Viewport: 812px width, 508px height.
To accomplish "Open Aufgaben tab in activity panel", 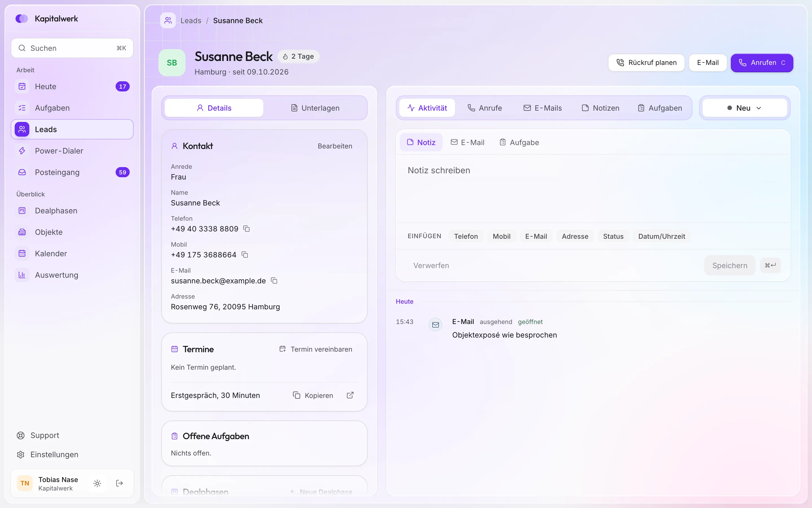I will 660,108.
